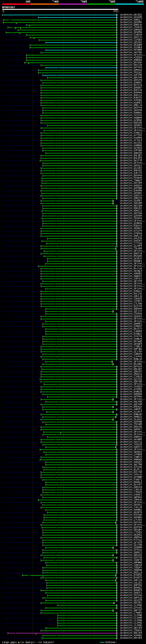This screenshot has width=146, height=644.
Task: Select hit label UniRef100_B4WLS6
Action: 131,359
